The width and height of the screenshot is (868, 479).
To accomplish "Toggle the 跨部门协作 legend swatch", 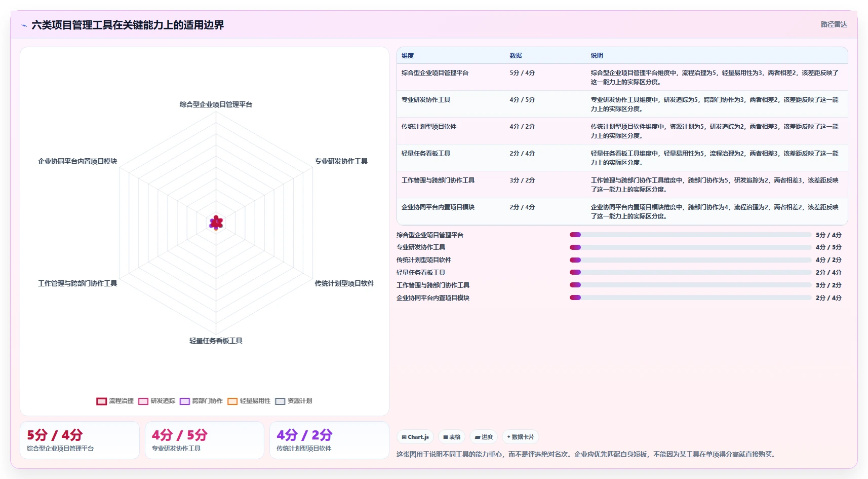I will pos(185,401).
